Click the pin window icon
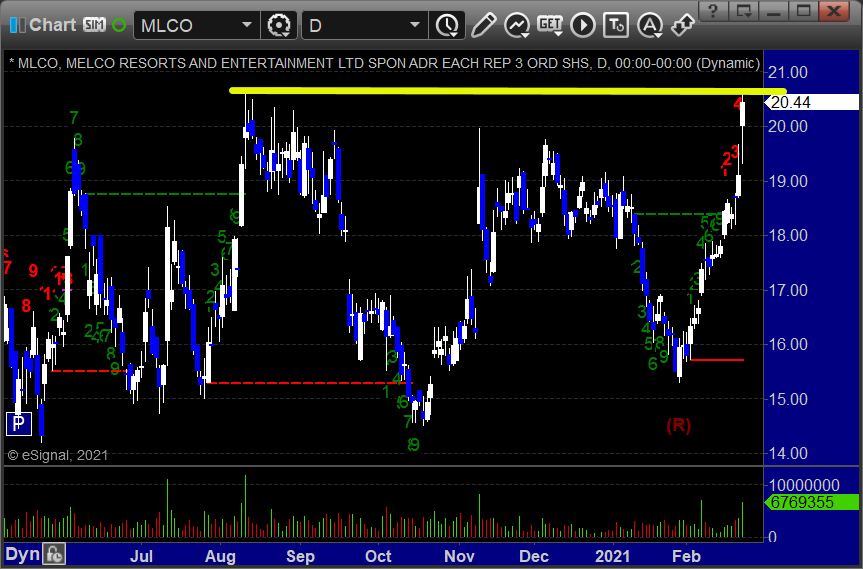Image resolution: width=863 pixels, height=569 pixels. (683, 25)
